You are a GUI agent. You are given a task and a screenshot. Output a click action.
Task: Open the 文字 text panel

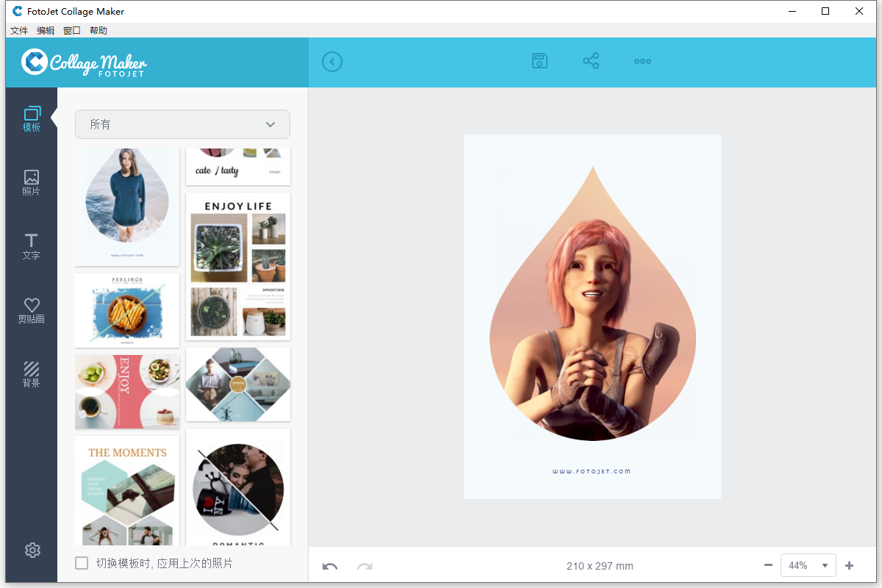[x=31, y=247]
